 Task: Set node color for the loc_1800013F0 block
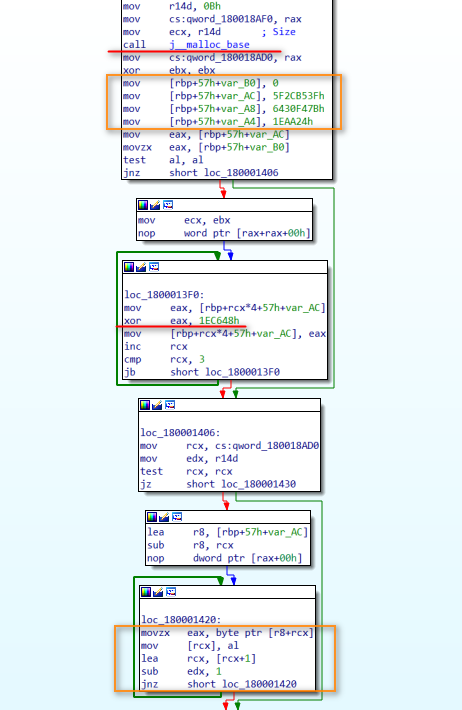[129, 267]
